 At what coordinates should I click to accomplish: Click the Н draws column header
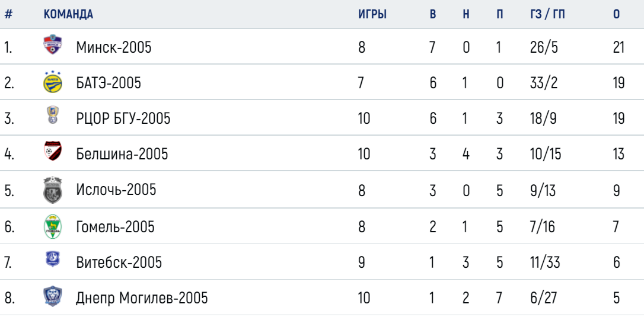tap(466, 14)
